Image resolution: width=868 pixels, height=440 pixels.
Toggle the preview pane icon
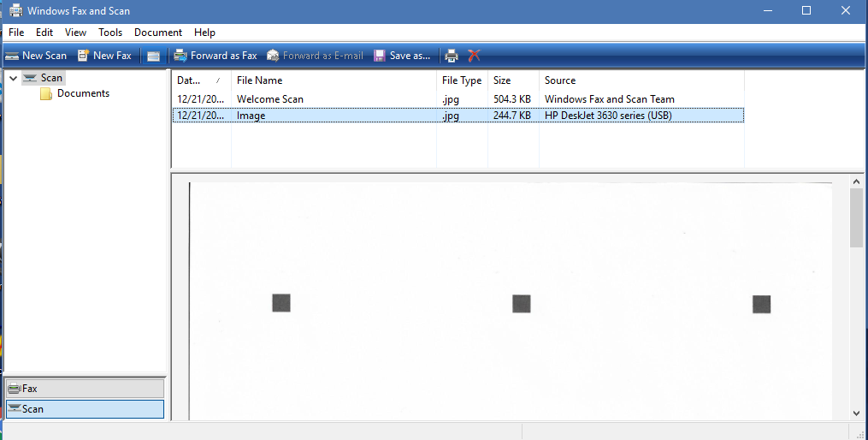[153, 56]
